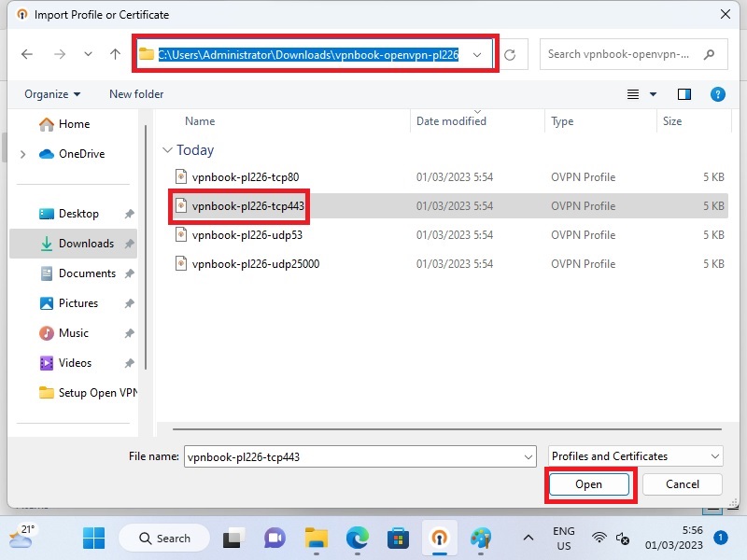Click New folder in the toolbar
The image size is (747, 560).
point(136,94)
